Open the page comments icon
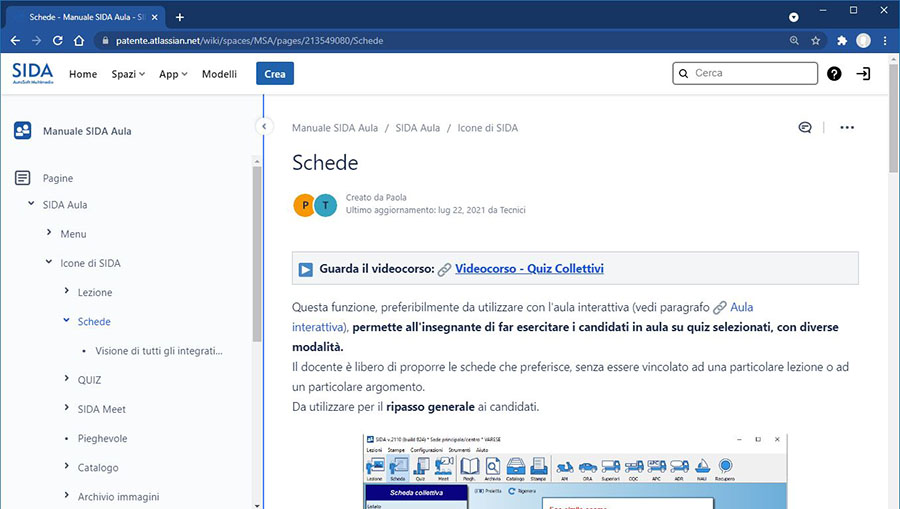 [805, 128]
